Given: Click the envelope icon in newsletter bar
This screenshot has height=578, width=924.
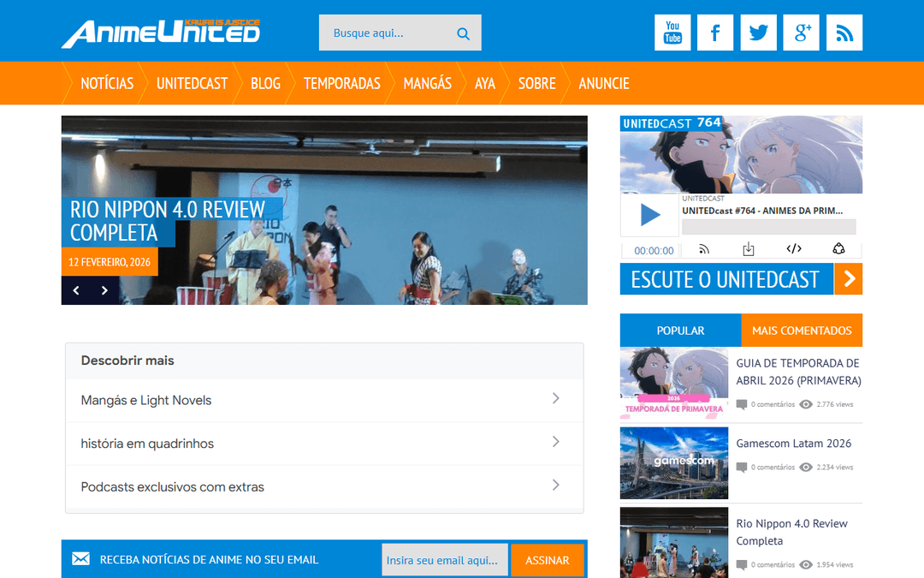Looking at the screenshot, I should pos(80,558).
